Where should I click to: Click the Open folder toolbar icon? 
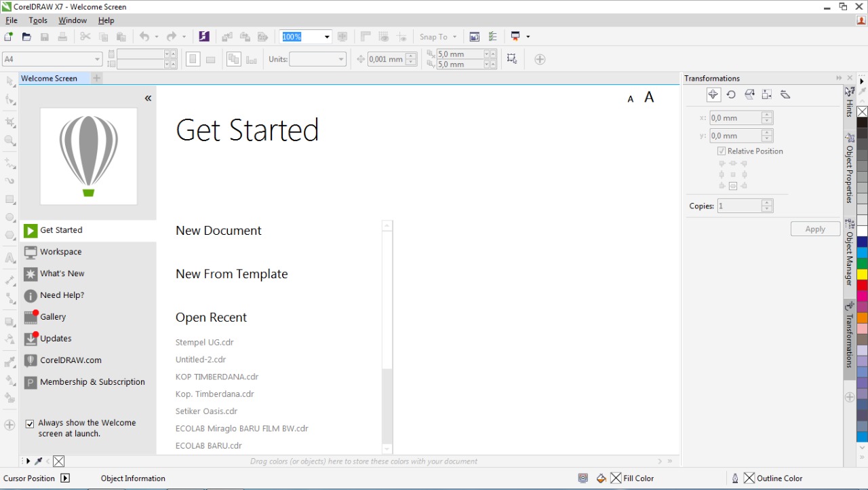coord(26,37)
